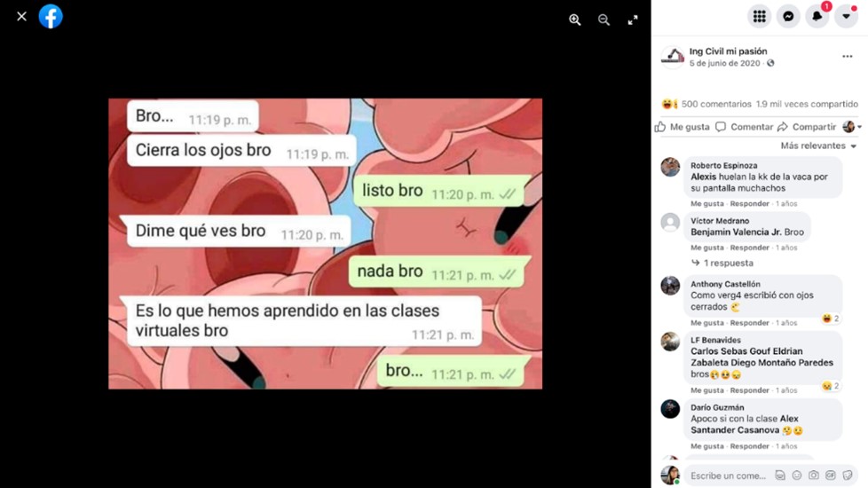Image resolution: width=868 pixels, height=488 pixels.
Task: Open the Messenger icon
Action: [788, 17]
